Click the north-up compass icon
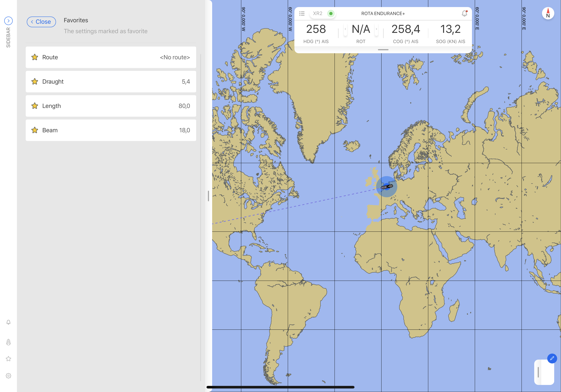 click(548, 13)
